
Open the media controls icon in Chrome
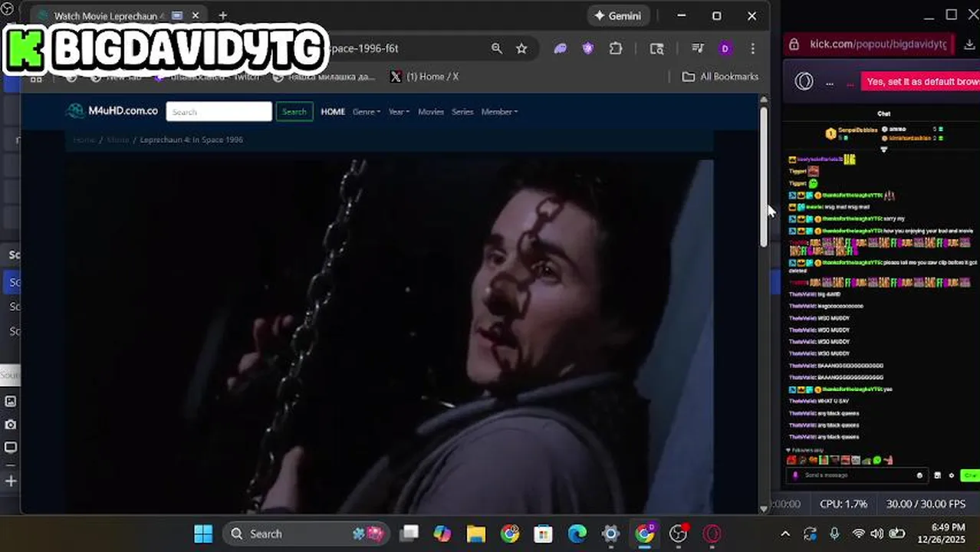click(x=698, y=48)
